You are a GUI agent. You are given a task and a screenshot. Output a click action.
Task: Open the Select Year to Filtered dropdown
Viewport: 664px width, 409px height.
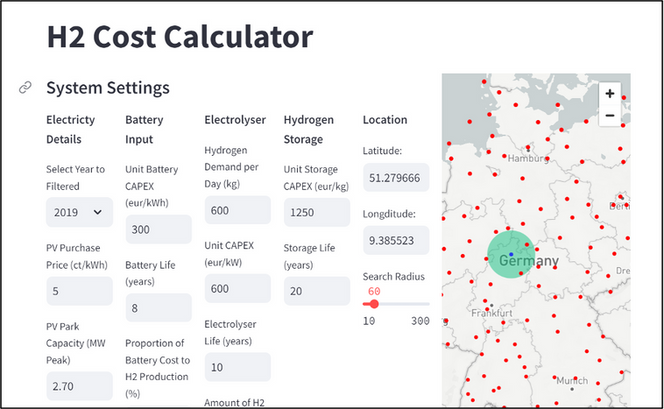point(79,212)
